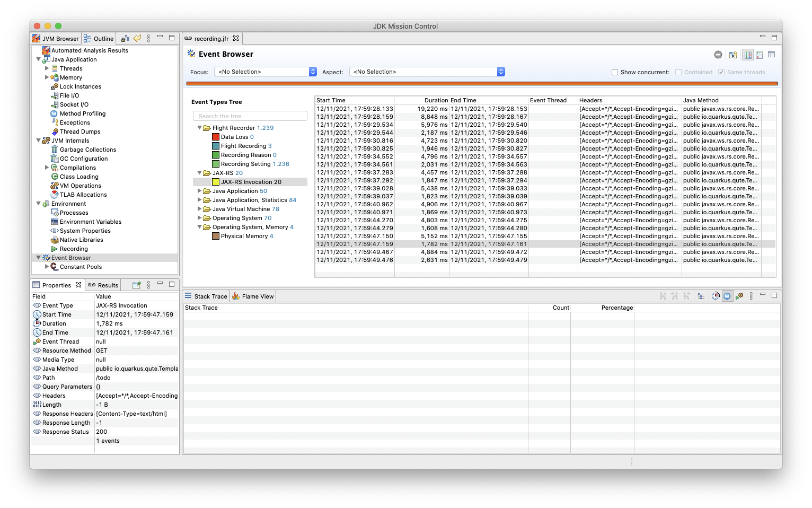The image size is (812, 508).
Task: Sort by Headers column header
Action: pos(630,100)
